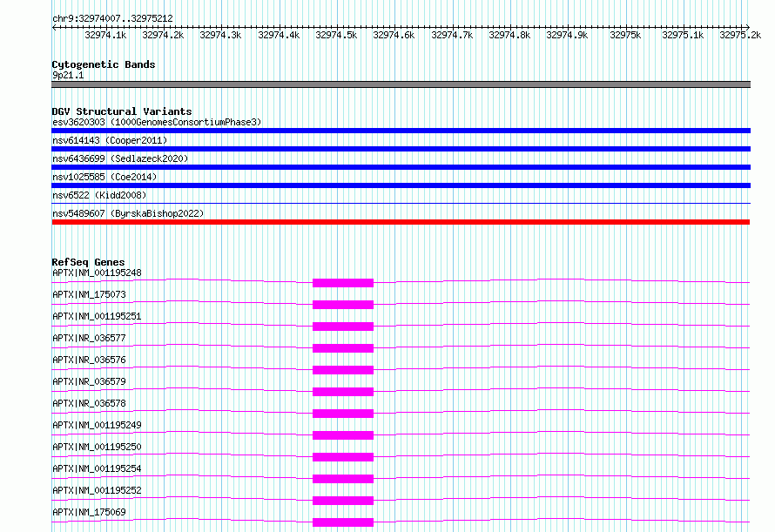Screen dimensions: 775x532
Task: Click the APTX|NR_036576 transcript label
Action: [89, 360]
